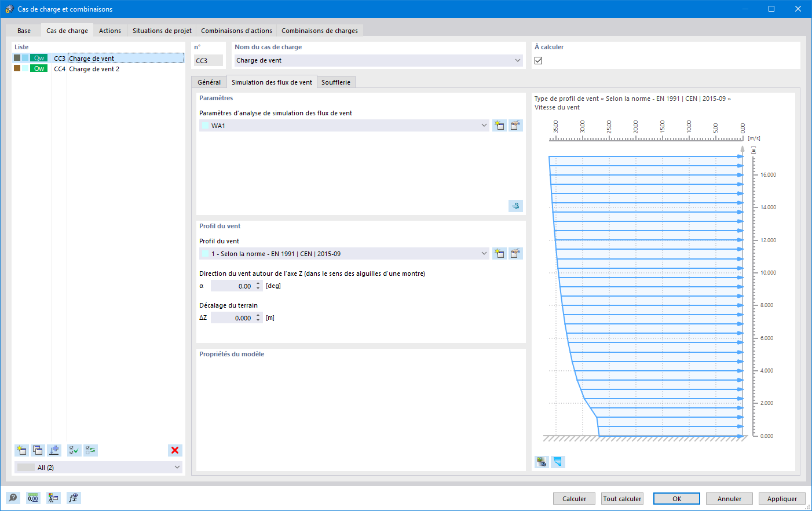
Task: Click the 'Vitesse du vent' chart label
Action: tap(557, 107)
